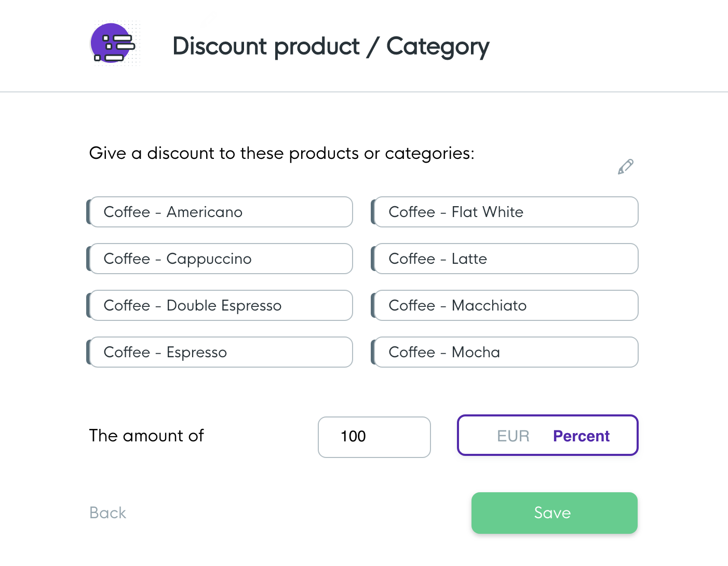The height and width of the screenshot is (566, 728).
Task: Click the left handle of Coffee - Flat White tag
Action: tap(373, 212)
